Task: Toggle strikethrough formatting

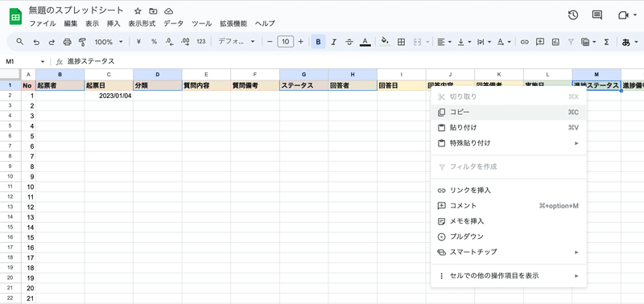Action: pos(349,42)
